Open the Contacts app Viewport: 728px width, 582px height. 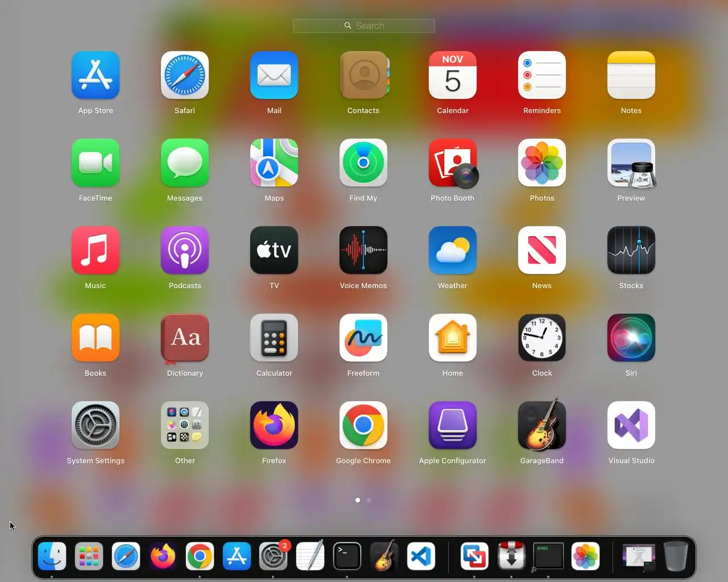click(363, 75)
